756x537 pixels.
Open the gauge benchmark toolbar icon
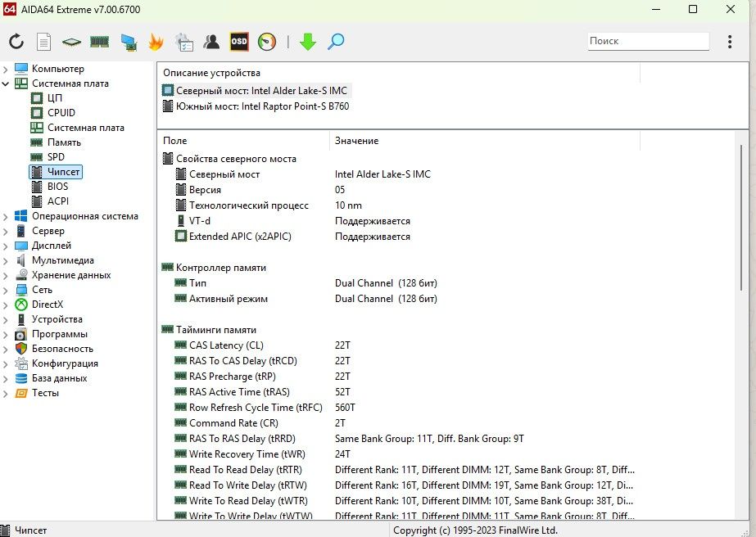tap(267, 42)
